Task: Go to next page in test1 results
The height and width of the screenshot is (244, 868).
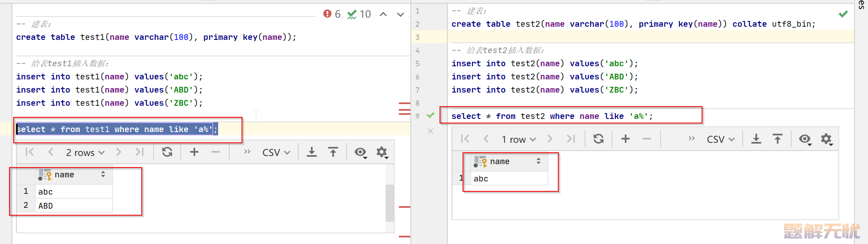Action: click(x=119, y=152)
